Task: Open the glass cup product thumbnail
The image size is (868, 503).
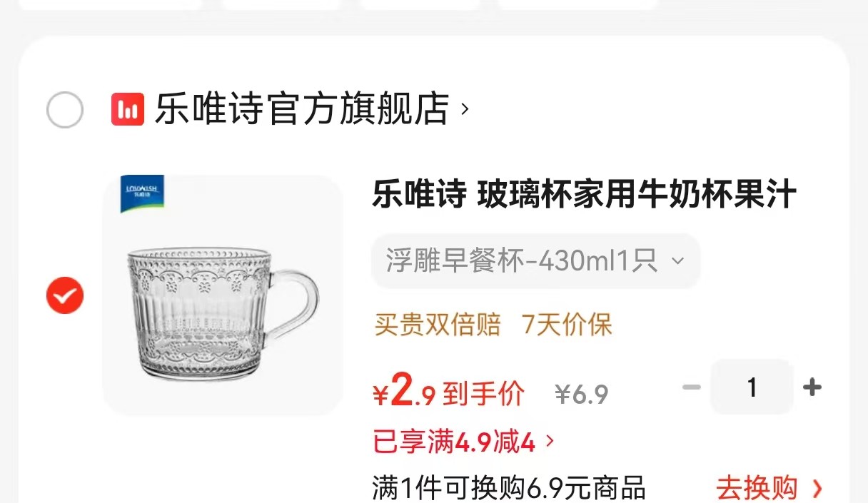Action: coord(223,295)
